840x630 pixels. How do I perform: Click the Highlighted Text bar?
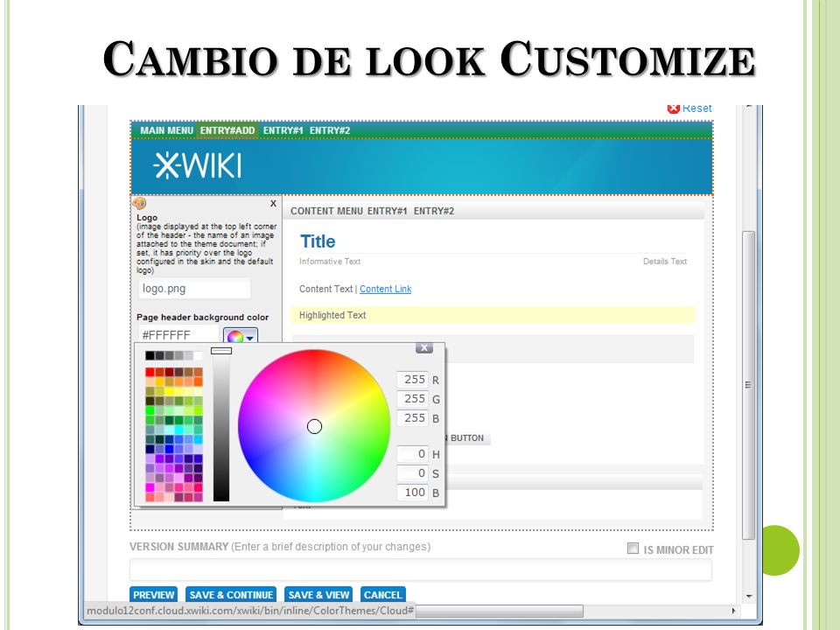pyautogui.click(x=493, y=315)
